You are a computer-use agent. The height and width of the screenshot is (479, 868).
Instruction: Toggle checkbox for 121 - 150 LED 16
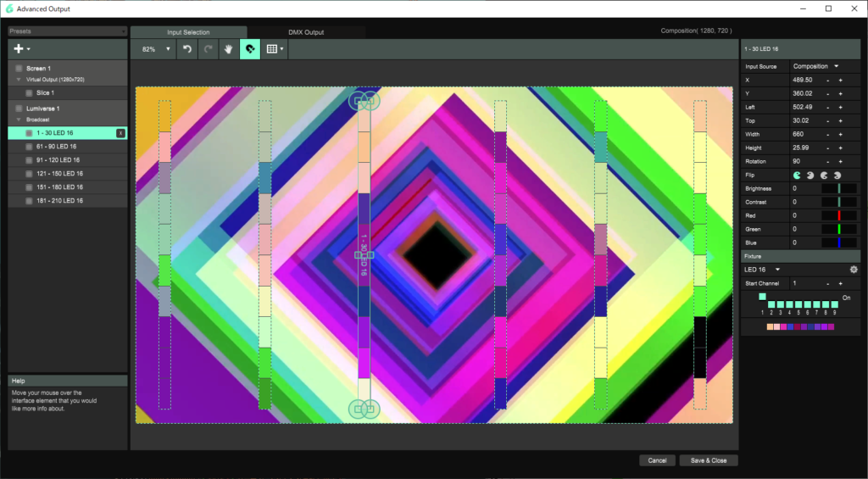pyautogui.click(x=29, y=173)
